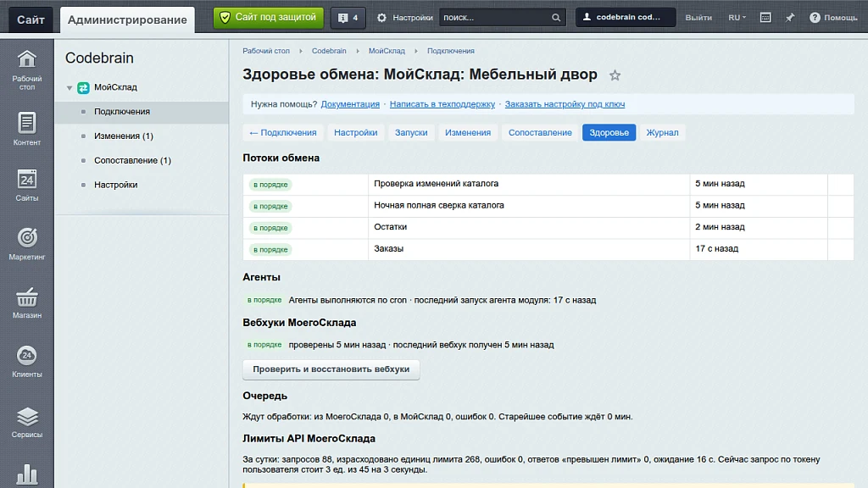Click the search magnifier icon
868x488 pixels.
click(x=556, y=18)
